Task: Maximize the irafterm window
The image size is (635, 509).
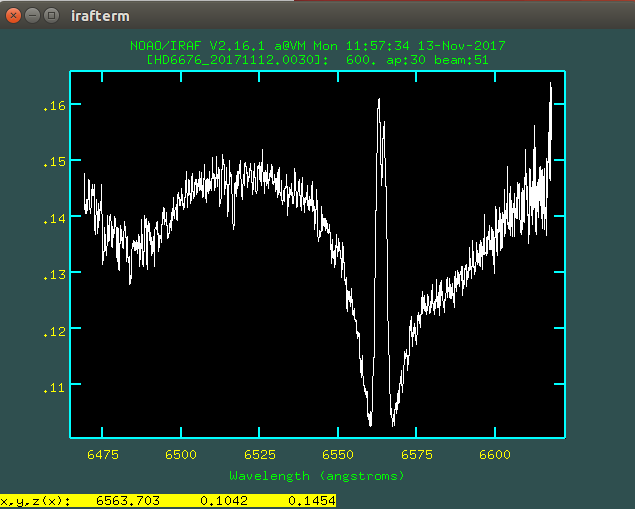Action: [51, 17]
